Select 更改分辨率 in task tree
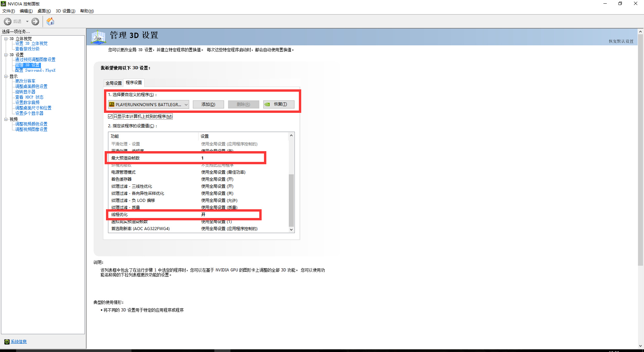This screenshot has width=644, height=352. coord(25,81)
